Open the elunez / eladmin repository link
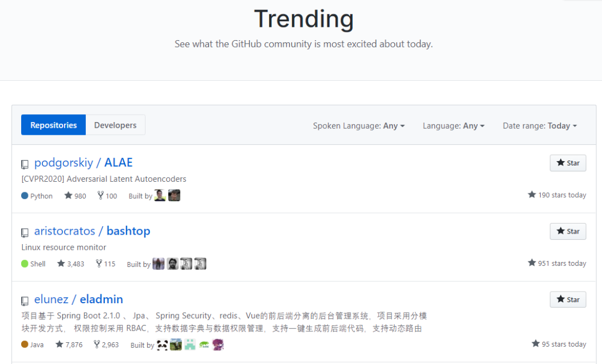This screenshot has width=602, height=364. 79,299
